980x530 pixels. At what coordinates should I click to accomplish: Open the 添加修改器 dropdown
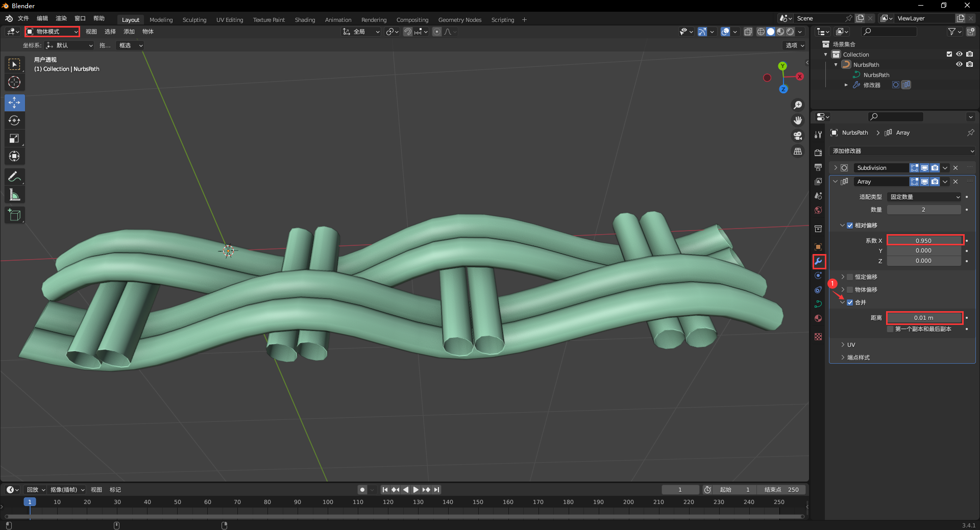902,151
